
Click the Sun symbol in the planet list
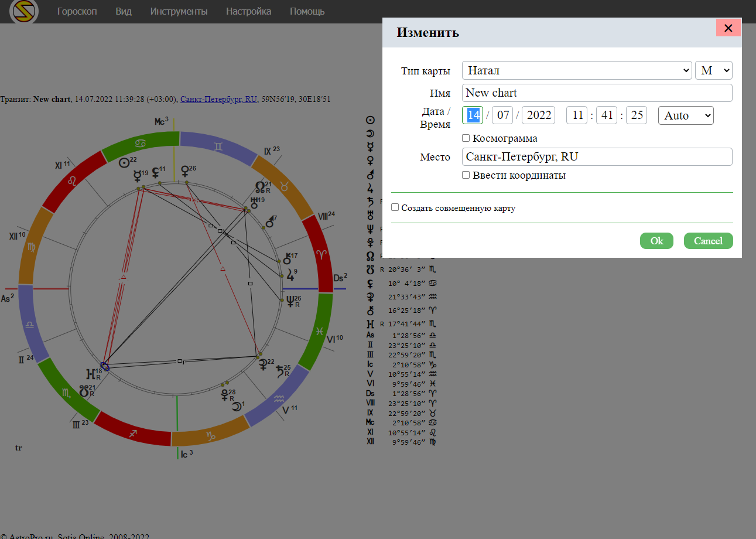coord(370,120)
